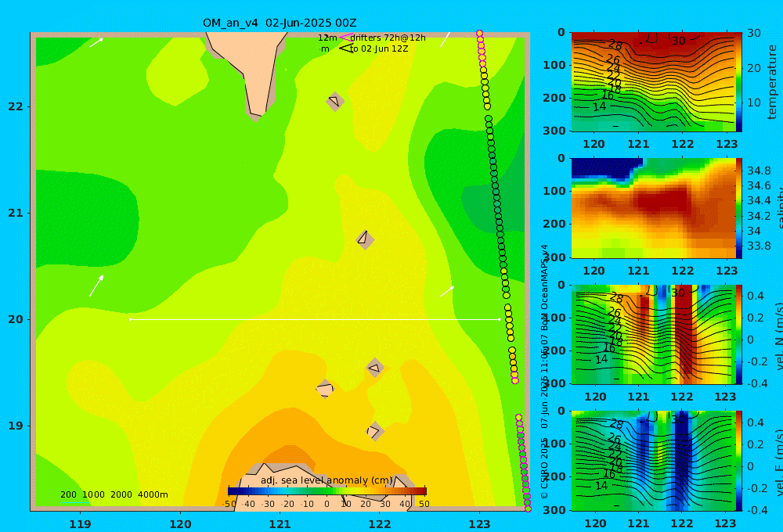Select the island marker near 20.8N 121.85E

click(x=365, y=239)
